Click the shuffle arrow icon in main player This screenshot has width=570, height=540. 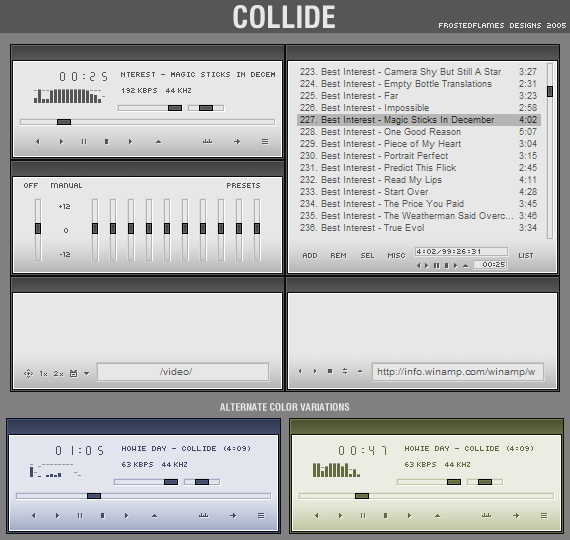(x=237, y=142)
